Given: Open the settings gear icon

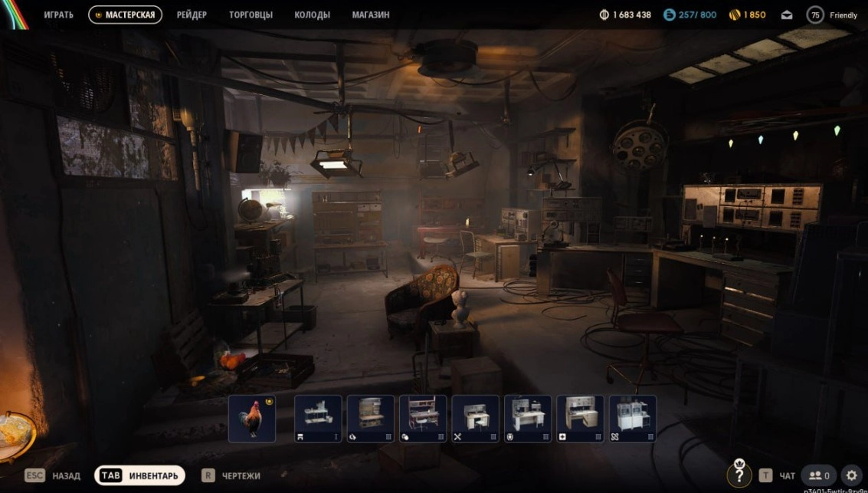Looking at the screenshot, I should point(851,475).
